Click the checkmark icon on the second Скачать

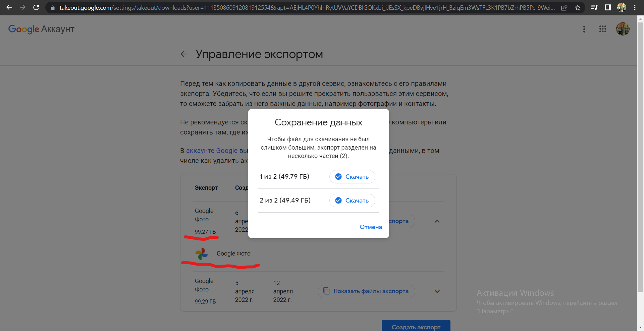tap(338, 200)
